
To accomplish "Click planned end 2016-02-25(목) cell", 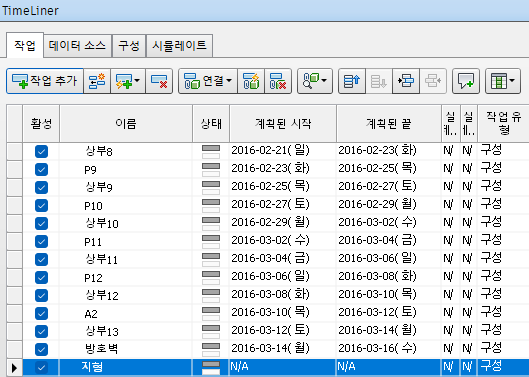I will [x=389, y=168].
